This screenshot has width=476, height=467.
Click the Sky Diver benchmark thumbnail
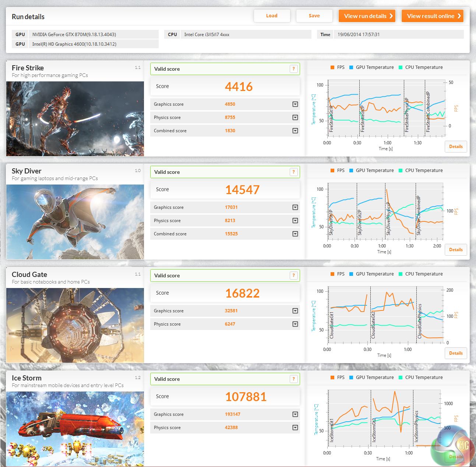coord(75,222)
